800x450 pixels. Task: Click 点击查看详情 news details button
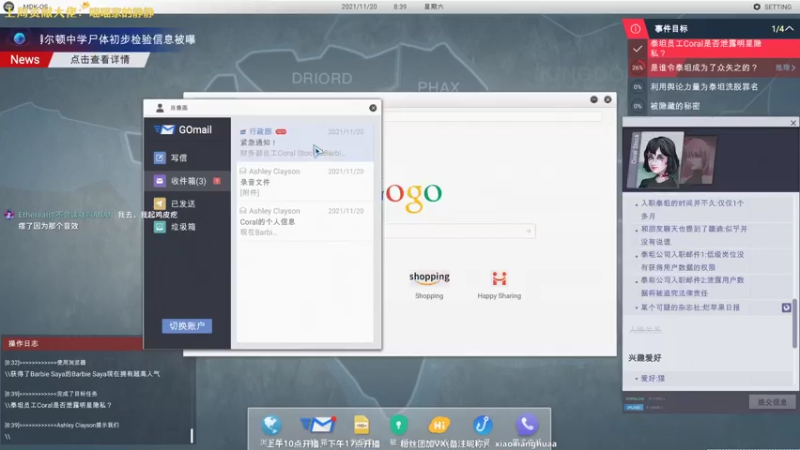[x=100, y=60]
